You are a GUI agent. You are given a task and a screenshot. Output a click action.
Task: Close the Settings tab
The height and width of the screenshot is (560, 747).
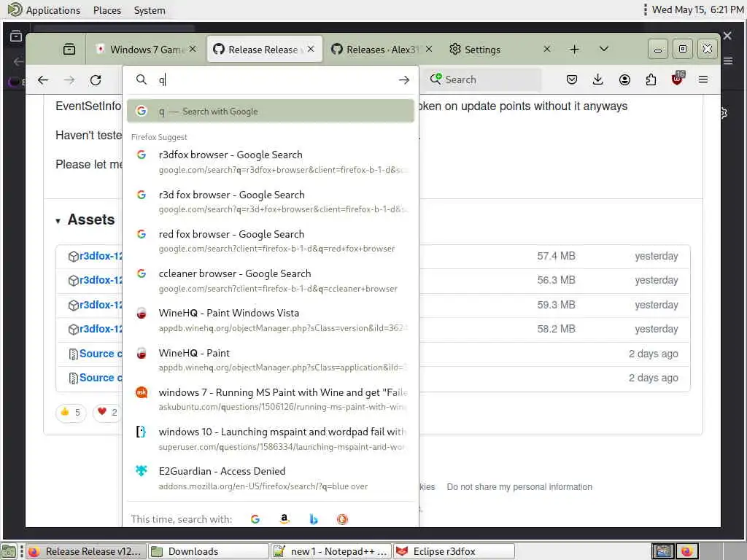pyautogui.click(x=547, y=49)
